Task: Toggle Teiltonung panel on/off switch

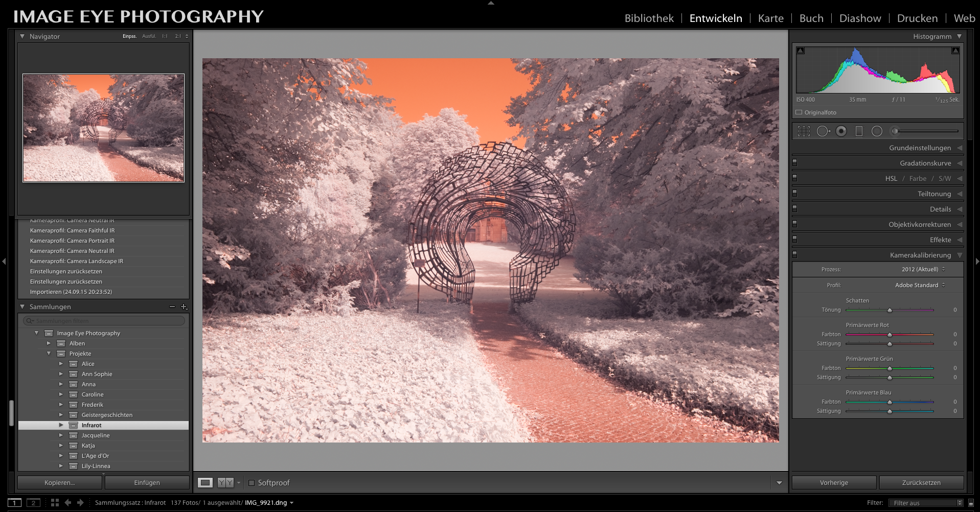Action: [795, 193]
